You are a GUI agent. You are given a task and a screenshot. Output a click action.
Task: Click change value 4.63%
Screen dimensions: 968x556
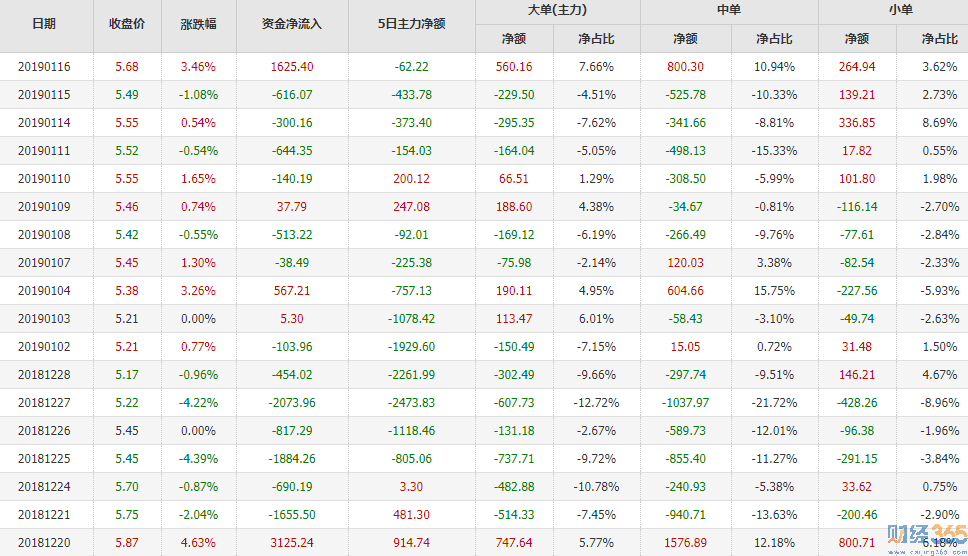coord(198,543)
